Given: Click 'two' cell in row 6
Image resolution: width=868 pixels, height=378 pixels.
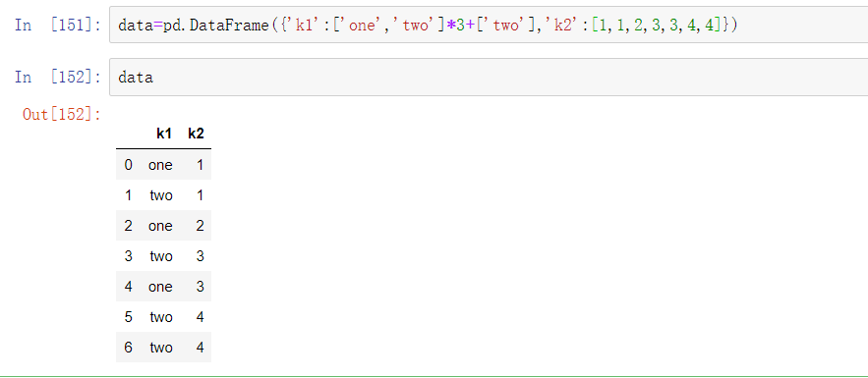Looking at the screenshot, I should click(161, 347).
